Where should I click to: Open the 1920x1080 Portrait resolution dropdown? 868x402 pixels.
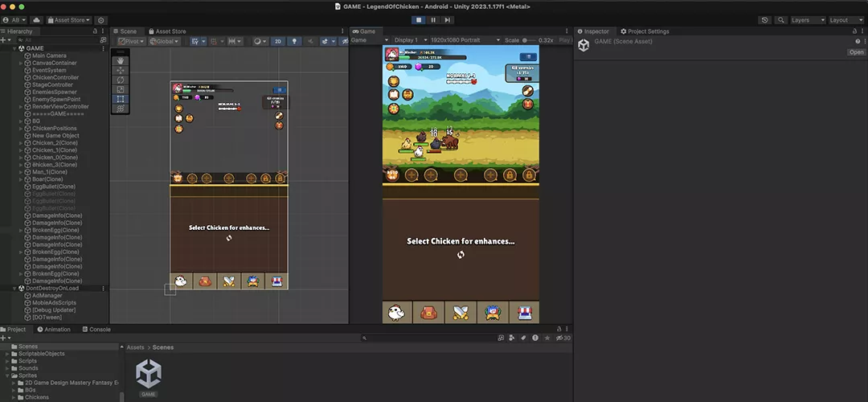pos(465,40)
